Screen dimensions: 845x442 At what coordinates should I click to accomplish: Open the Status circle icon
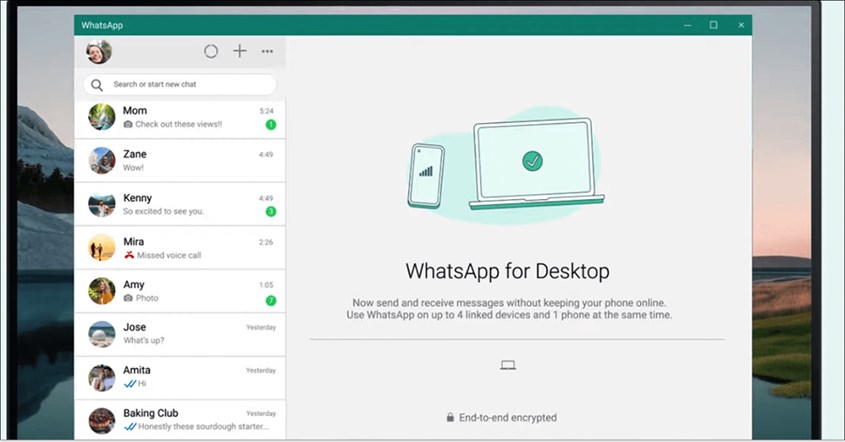211,51
